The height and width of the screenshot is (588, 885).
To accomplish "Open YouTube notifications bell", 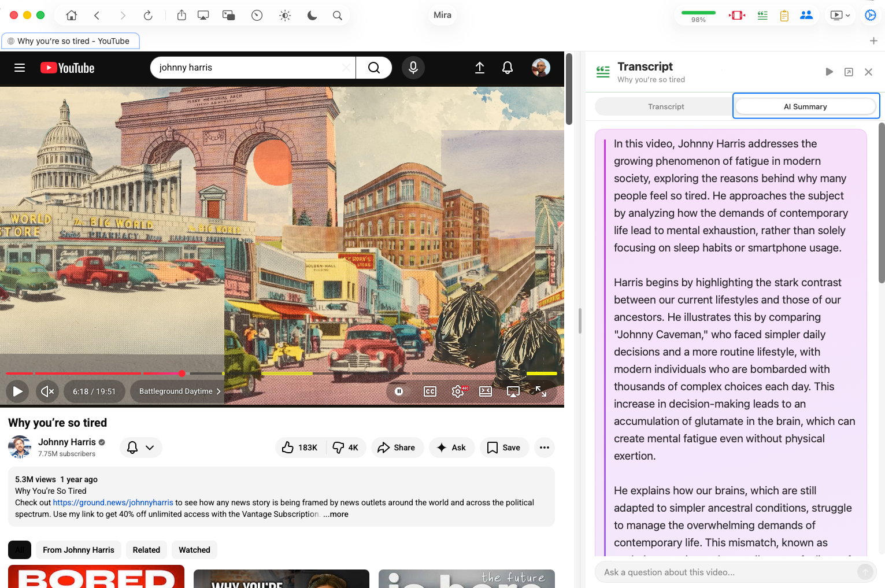I will click(508, 68).
